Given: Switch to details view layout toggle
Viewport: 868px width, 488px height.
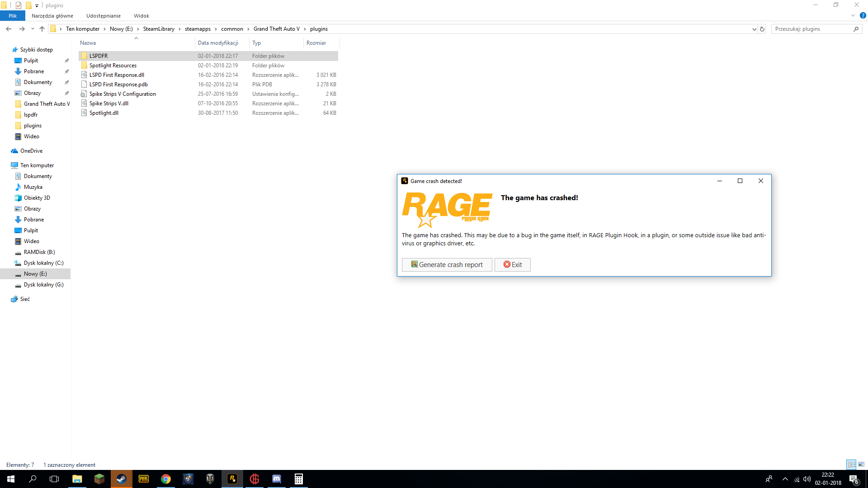Looking at the screenshot, I should click(851, 465).
